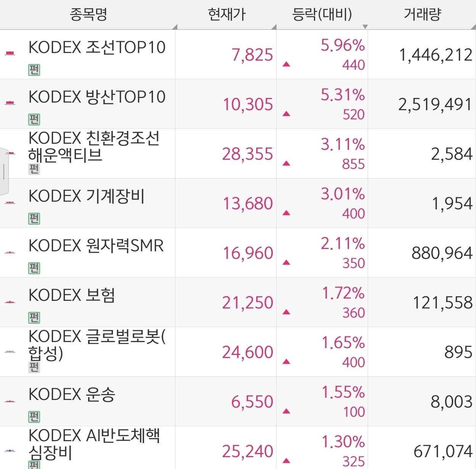Click the gray 펀 badge under KODEX 친환경조선해운액티브
Viewport: 476px width, 469px height.
tap(34, 169)
